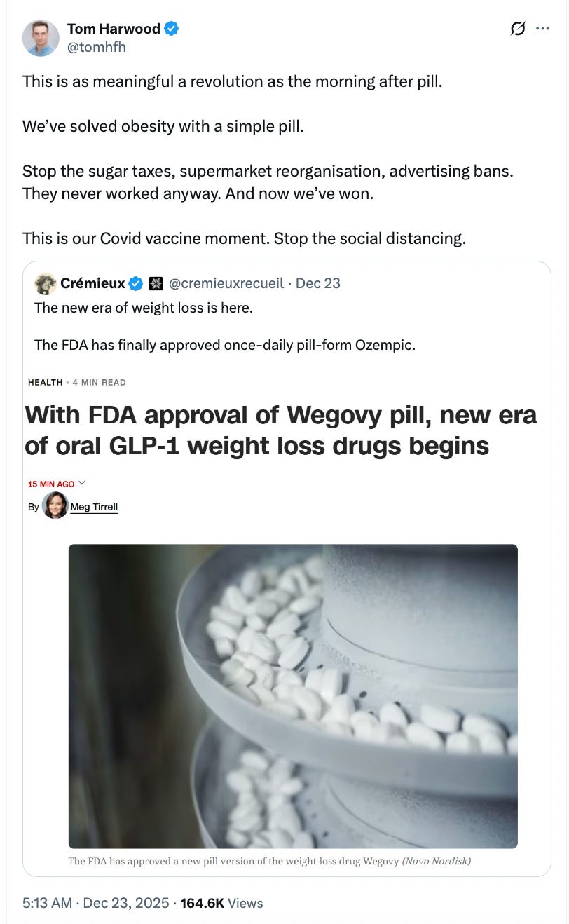This screenshot has width=569, height=924.
Task: Open the Wegovy pills photo
Action: click(293, 696)
